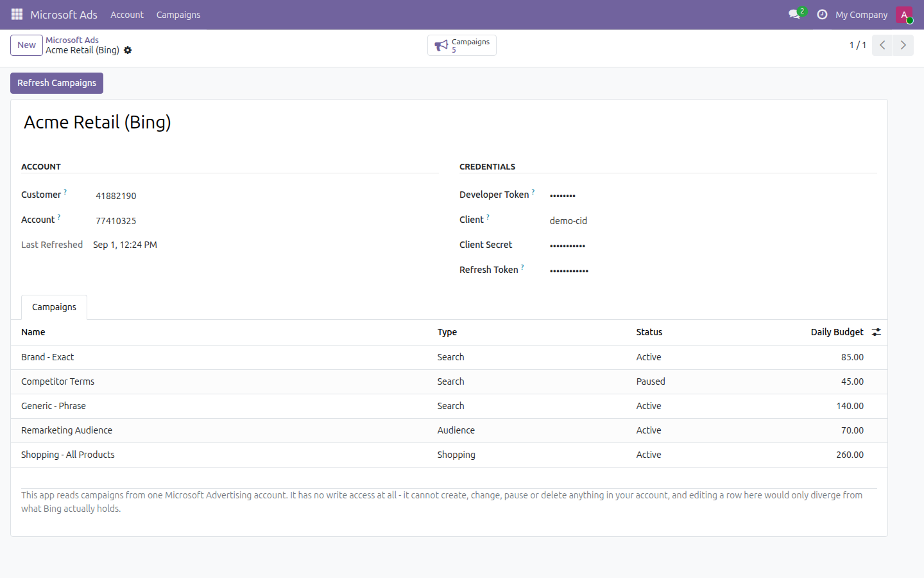Click the Microsoft Ads app title

64,14
